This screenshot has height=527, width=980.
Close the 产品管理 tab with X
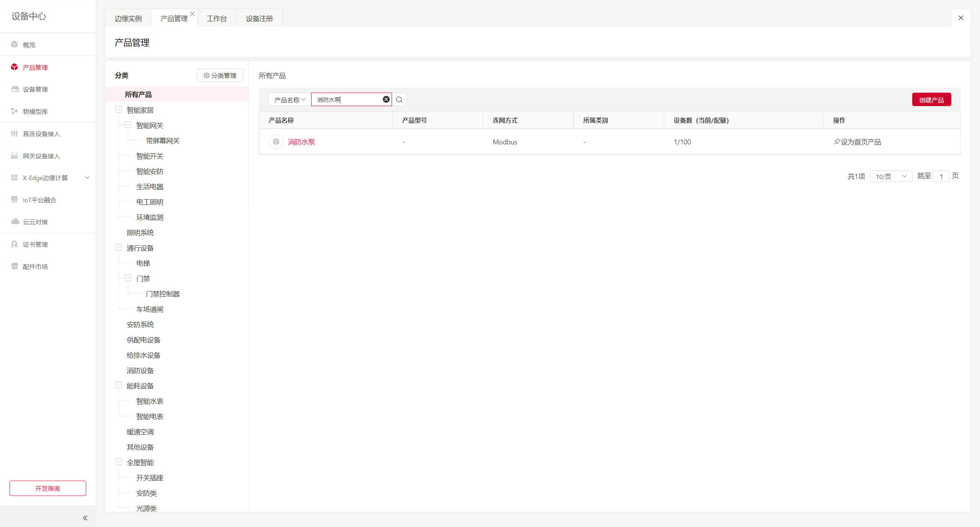(193, 14)
